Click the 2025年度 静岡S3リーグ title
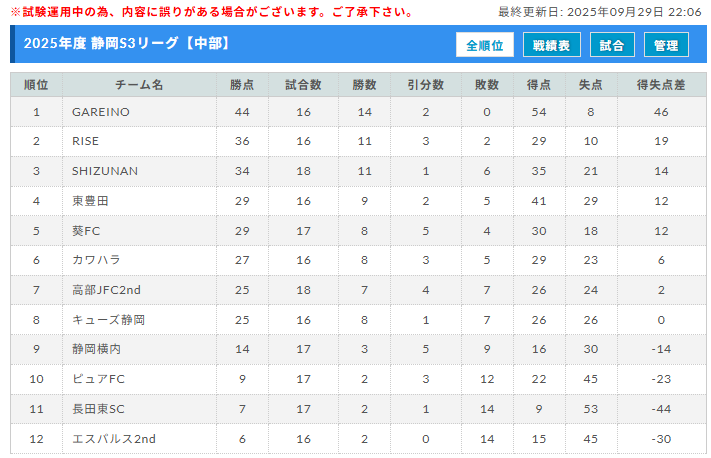The height and width of the screenshot is (458, 711). tap(127, 44)
